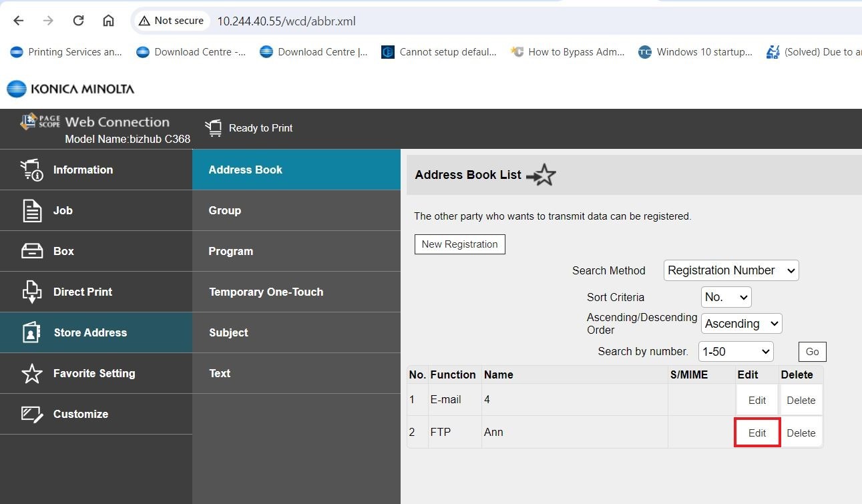Click the Job document icon

click(x=32, y=210)
